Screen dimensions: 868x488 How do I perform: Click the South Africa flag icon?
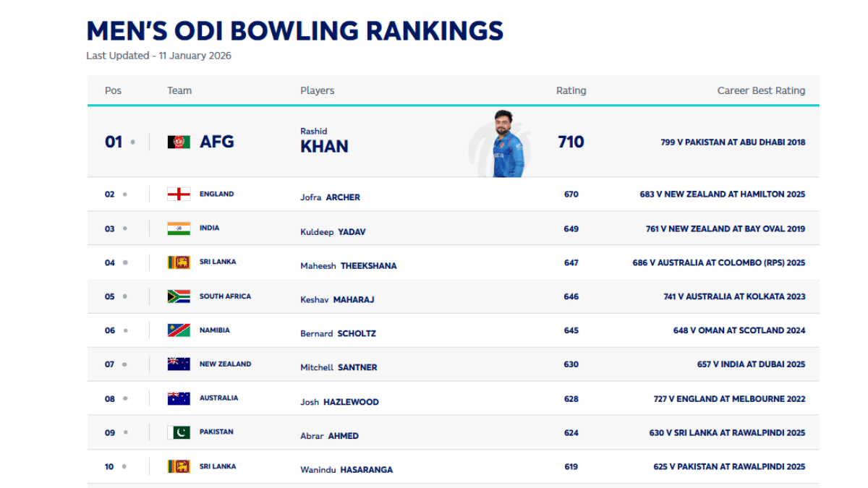(179, 296)
